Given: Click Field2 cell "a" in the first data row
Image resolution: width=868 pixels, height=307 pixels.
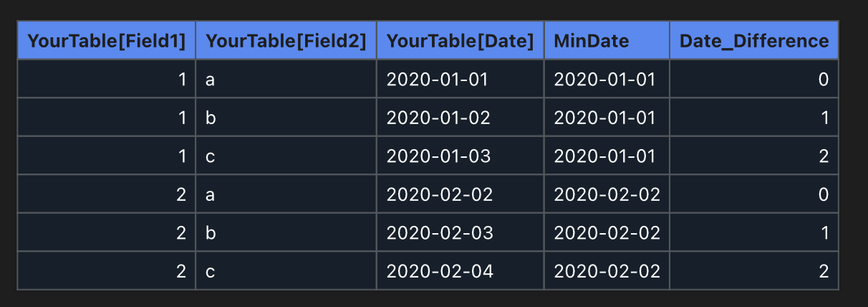Looking at the screenshot, I should [x=210, y=79].
